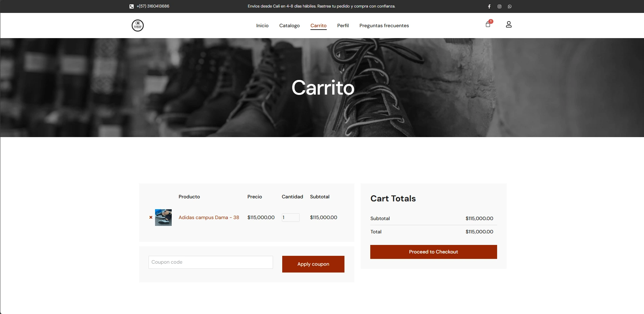Navigate to the Inicio menu item
Viewport: 644px width, 314px height.
[x=262, y=26]
